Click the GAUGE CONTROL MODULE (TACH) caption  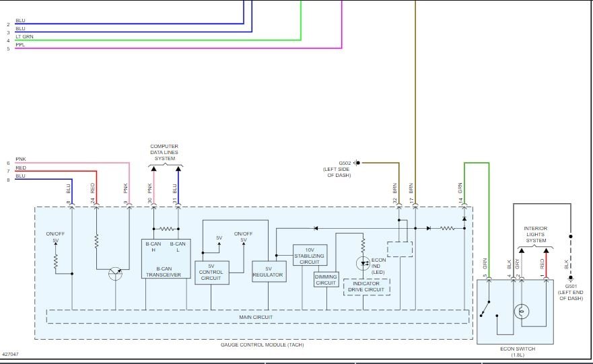(262, 344)
